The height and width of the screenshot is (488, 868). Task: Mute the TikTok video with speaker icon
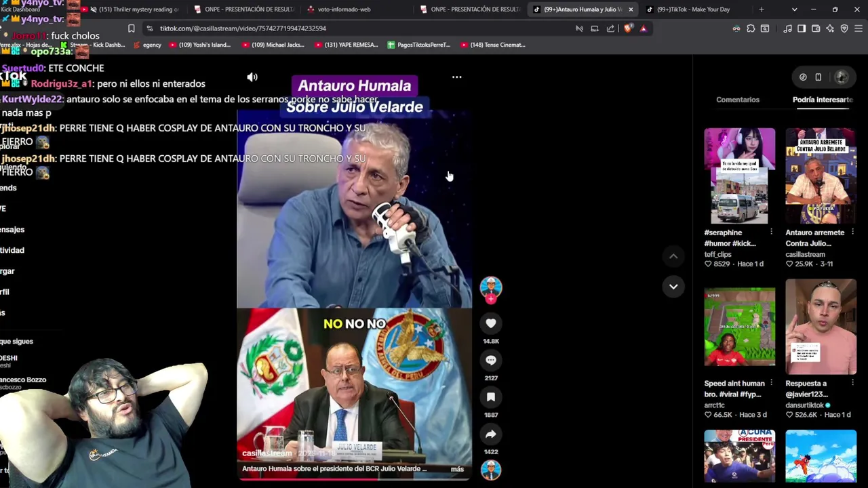pos(252,77)
